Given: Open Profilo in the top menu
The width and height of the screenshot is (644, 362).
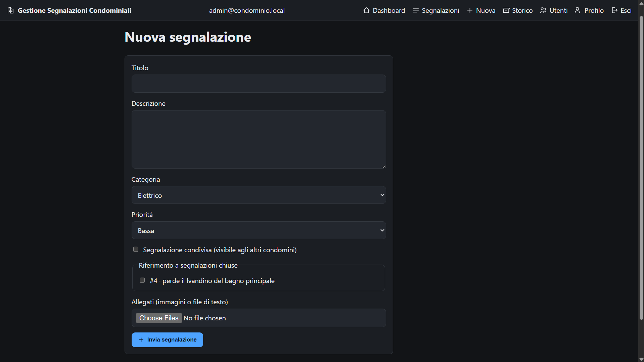Looking at the screenshot, I should pos(589,10).
